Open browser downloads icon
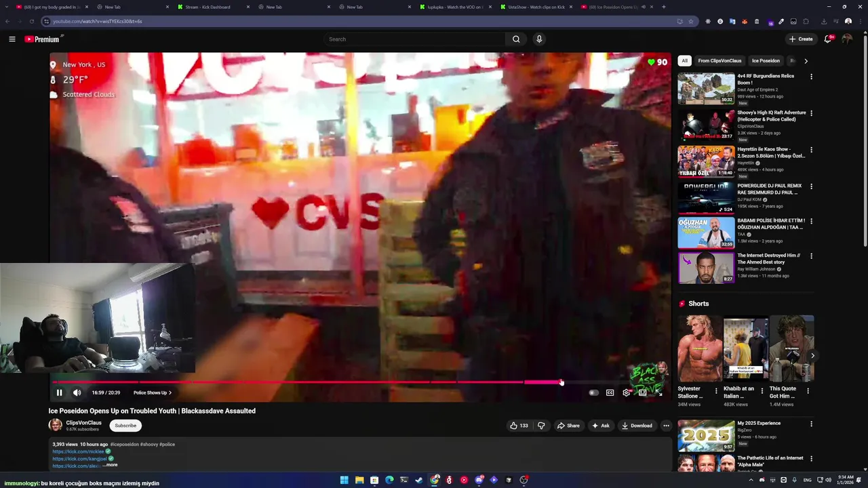The image size is (868, 488). pyautogui.click(x=823, y=21)
